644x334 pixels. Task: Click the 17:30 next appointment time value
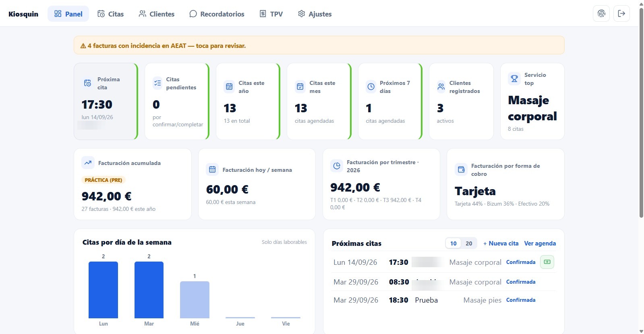tap(97, 105)
